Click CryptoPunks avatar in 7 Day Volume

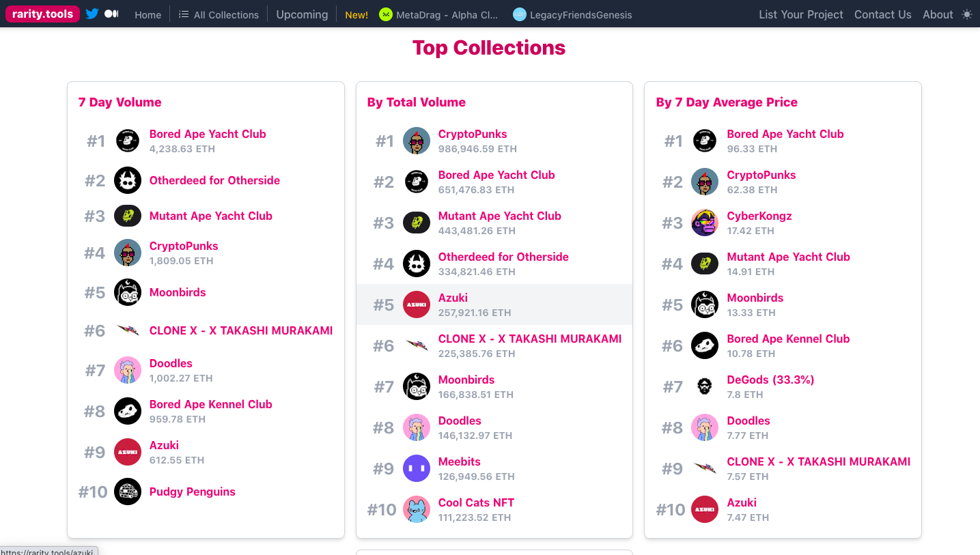tap(128, 253)
